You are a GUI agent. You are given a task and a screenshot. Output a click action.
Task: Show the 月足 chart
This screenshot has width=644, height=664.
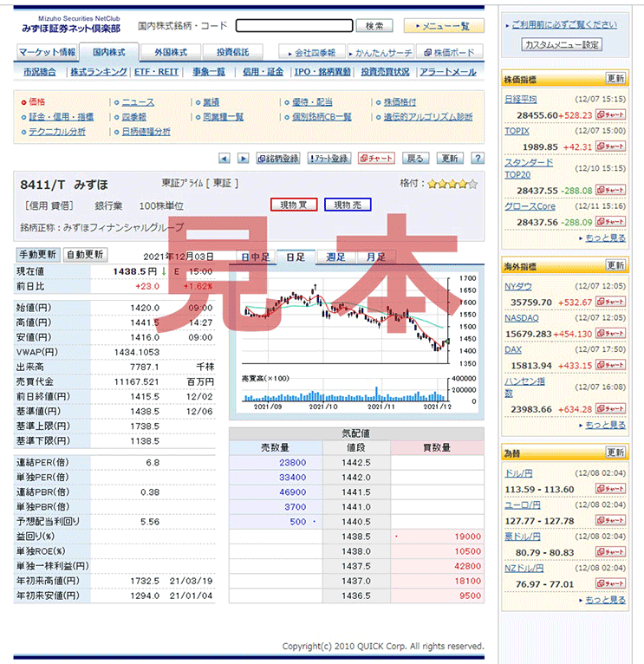(x=376, y=257)
